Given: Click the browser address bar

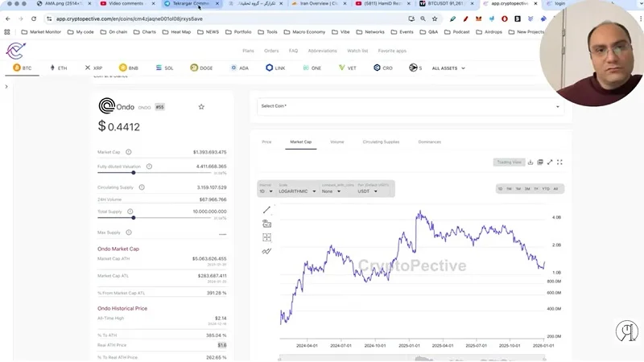Looking at the screenshot, I should (x=242, y=18).
